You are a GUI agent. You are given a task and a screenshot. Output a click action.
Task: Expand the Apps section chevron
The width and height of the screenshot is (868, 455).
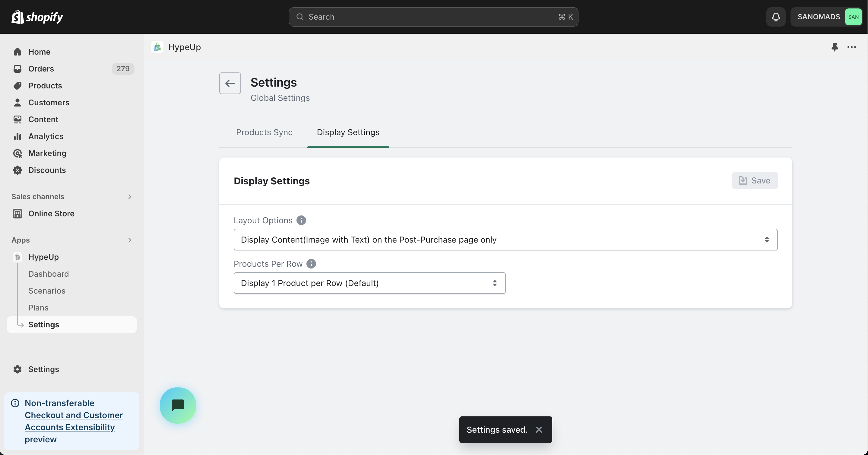point(130,240)
